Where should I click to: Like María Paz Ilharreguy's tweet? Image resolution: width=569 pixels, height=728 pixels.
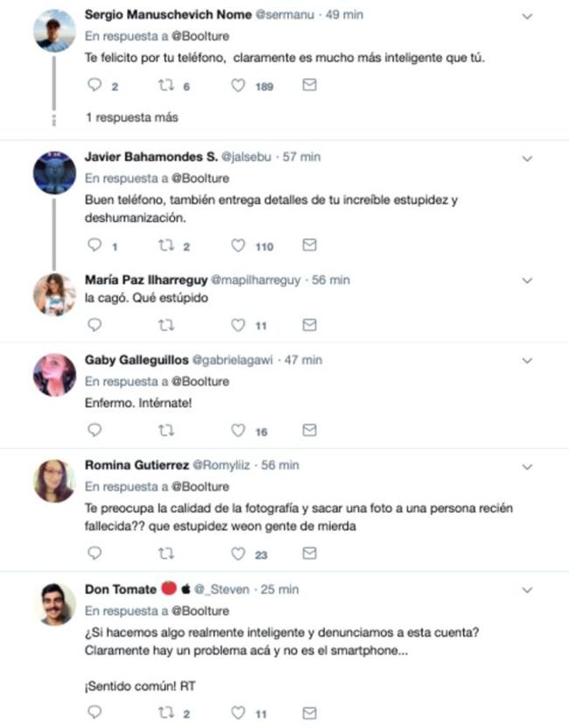[x=237, y=325]
